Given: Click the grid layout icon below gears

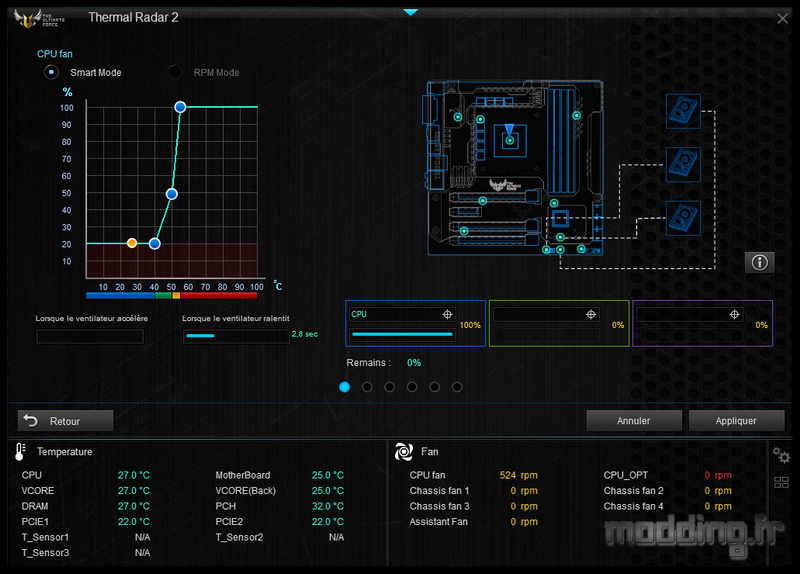Looking at the screenshot, I should click(x=781, y=482).
